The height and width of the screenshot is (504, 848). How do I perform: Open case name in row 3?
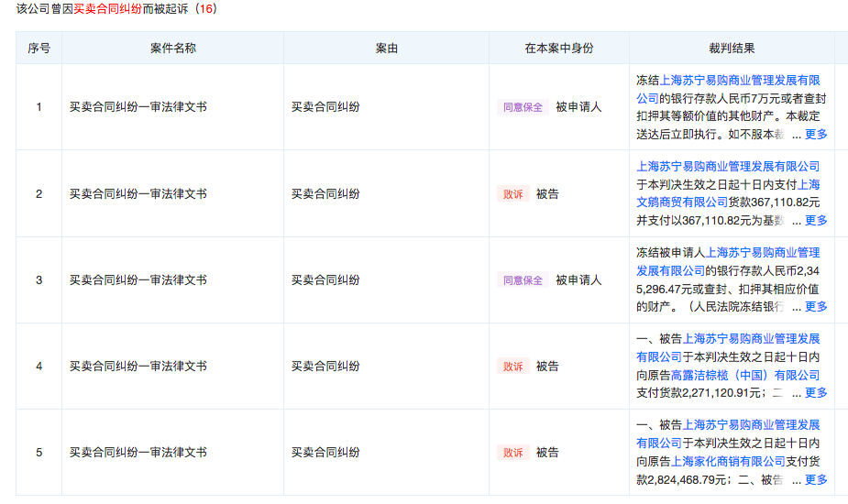click(x=138, y=280)
